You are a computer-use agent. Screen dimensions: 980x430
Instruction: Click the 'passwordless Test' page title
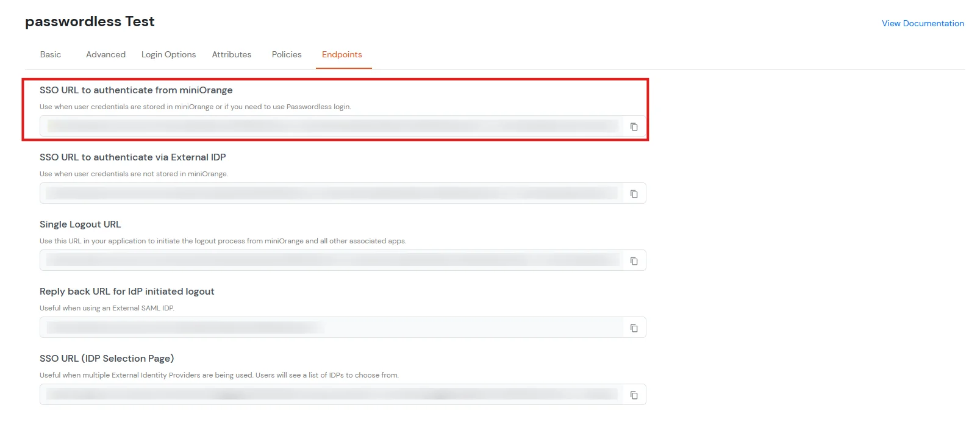[x=90, y=22]
